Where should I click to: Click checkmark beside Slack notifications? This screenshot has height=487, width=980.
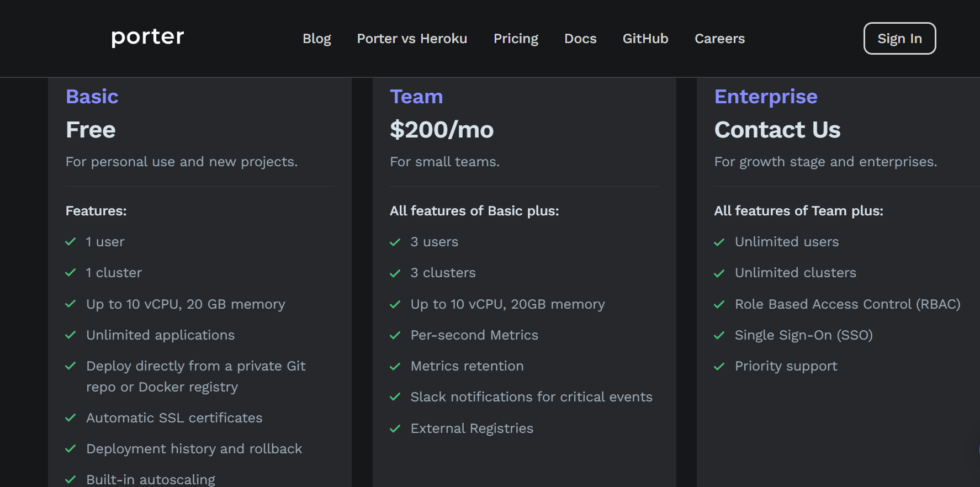pyautogui.click(x=395, y=397)
